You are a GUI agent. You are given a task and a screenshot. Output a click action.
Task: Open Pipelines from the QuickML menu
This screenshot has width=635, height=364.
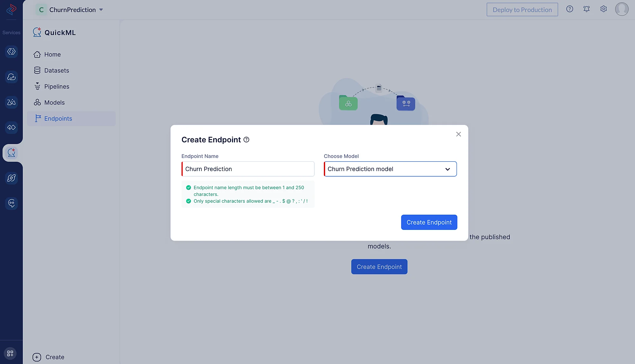click(57, 87)
